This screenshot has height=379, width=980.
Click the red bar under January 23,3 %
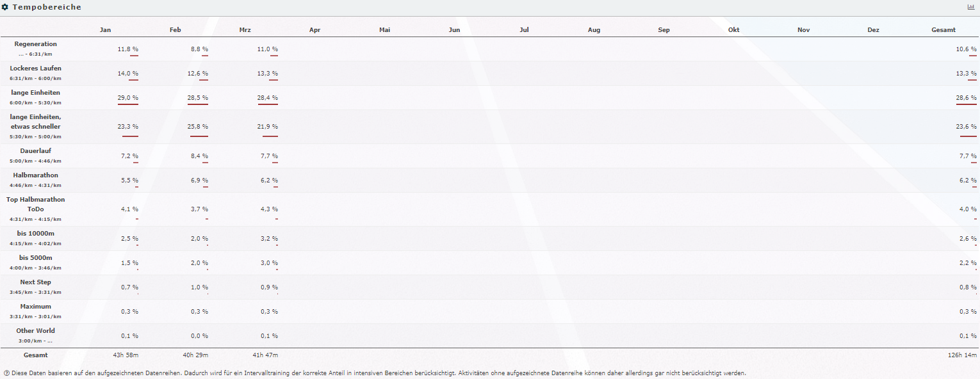[130, 136]
